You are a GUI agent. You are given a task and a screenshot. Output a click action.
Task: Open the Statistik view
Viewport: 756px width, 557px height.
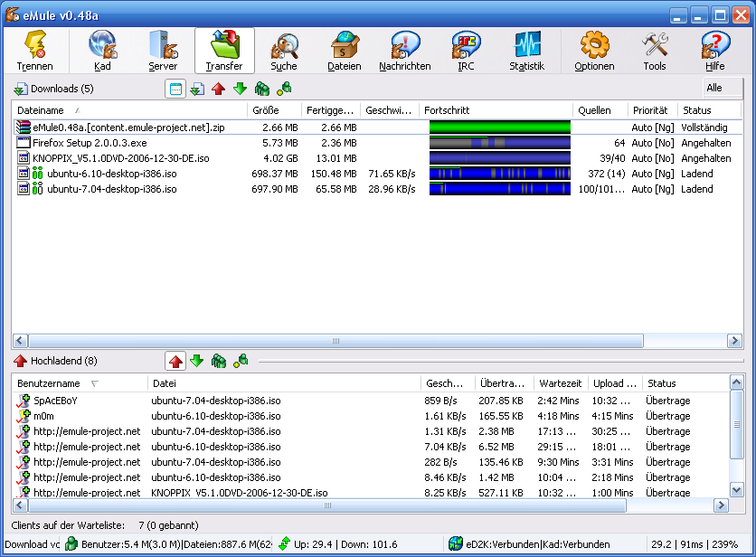coord(526,51)
